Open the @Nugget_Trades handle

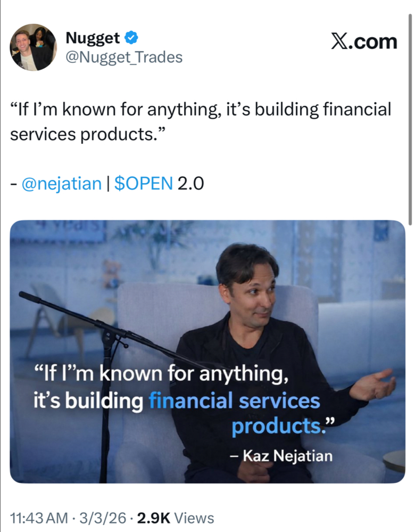click(124, 57)
